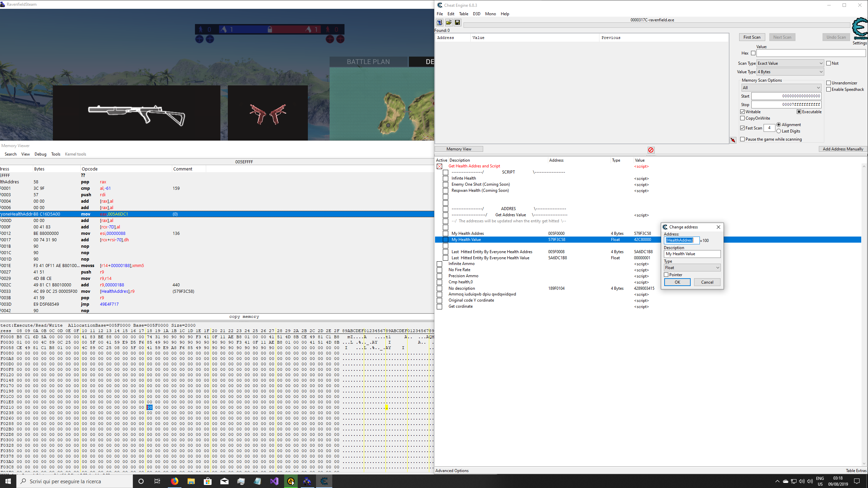The width and height of the screenshot is (868, 488).
Task: Select Last Digits radio button
Action: (779, 131)
